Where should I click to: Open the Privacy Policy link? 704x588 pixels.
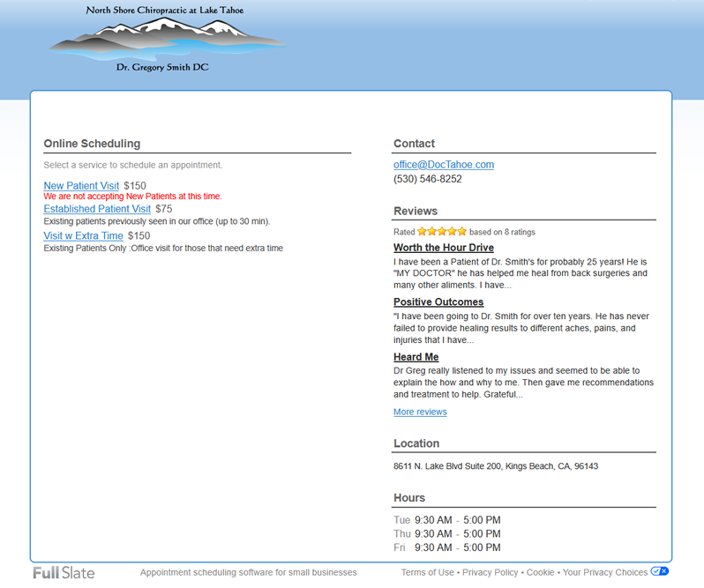490,573
